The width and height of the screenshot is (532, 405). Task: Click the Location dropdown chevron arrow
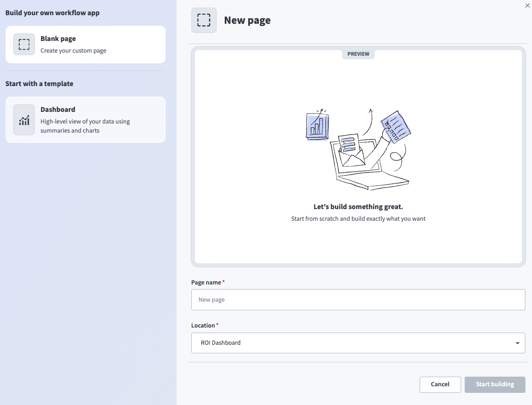tap(517, 343)
